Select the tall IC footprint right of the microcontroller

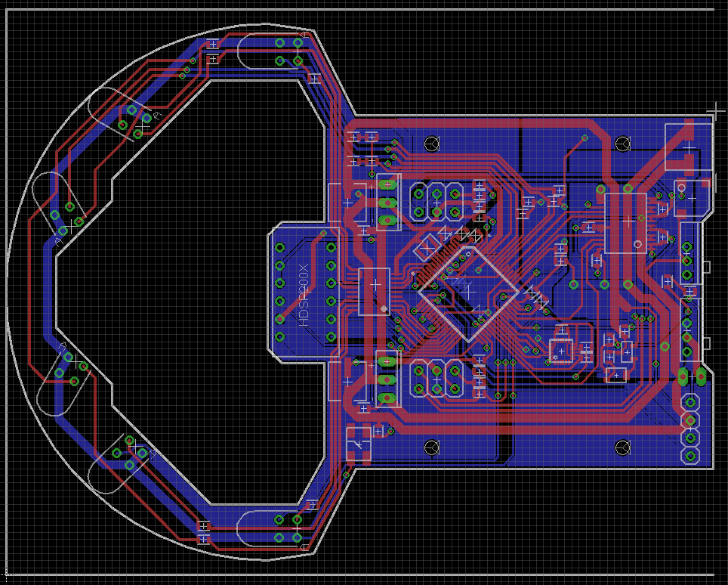coord(626,223)
